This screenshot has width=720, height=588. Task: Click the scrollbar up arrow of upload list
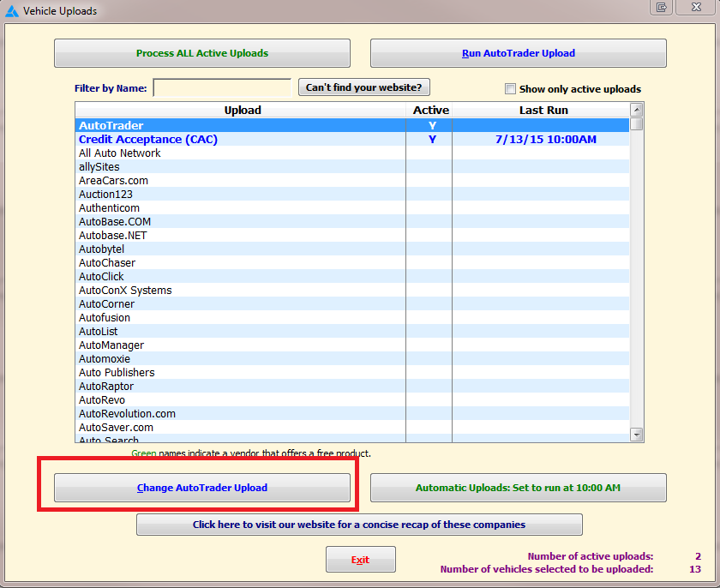tap(636, 110)
